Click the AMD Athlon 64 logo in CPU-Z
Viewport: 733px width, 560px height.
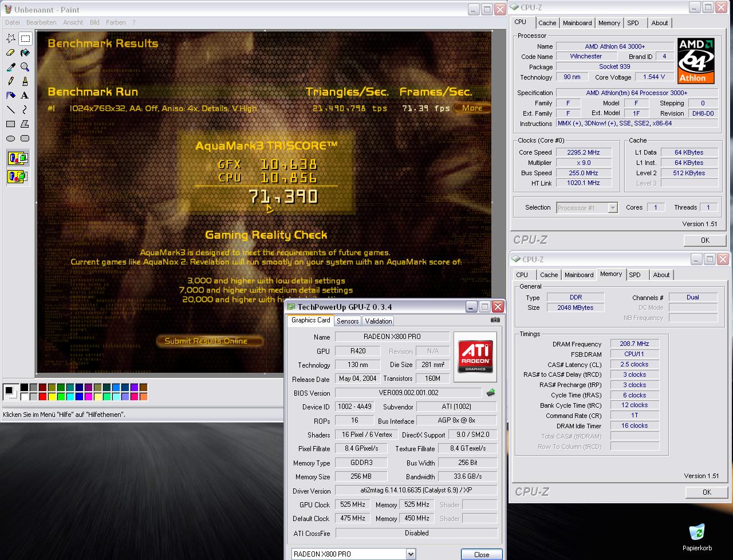pyautogui.click(x=696, y=61)
